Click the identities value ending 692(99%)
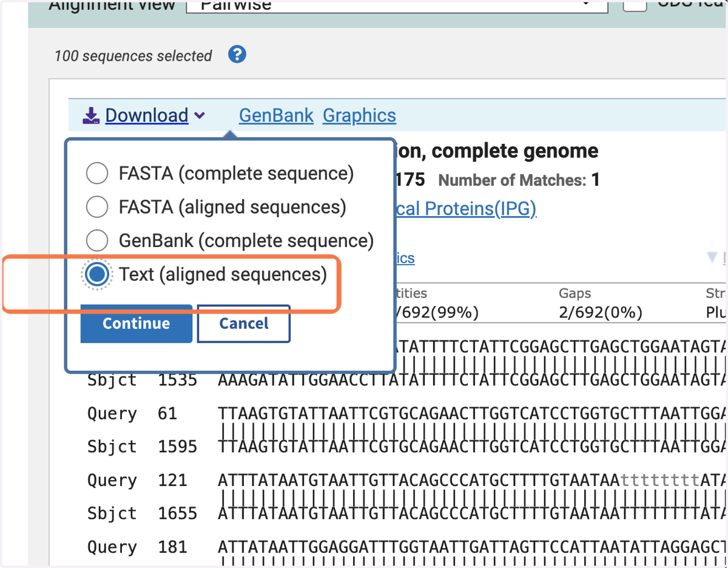The height and width of the screenshot is (568, 728). click(x=437, y=313)
